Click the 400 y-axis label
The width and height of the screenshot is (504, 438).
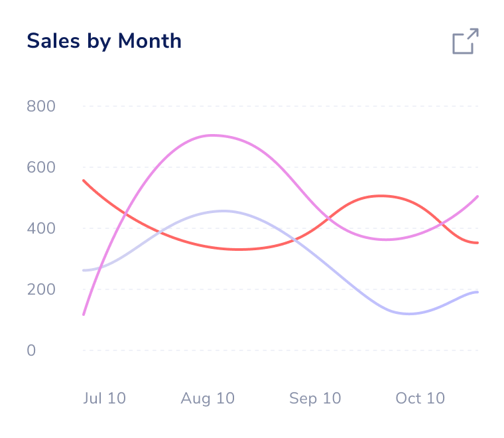[41, 228]
